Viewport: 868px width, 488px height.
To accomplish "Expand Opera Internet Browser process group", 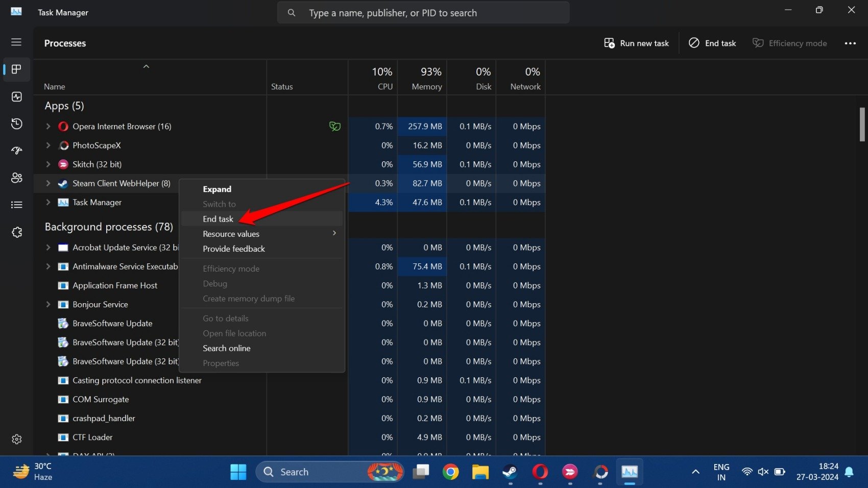I will click(48, 126).
